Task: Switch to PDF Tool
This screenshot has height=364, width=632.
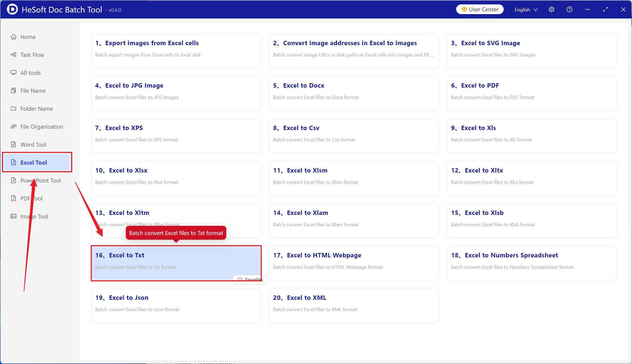Action: pos(37,198)
